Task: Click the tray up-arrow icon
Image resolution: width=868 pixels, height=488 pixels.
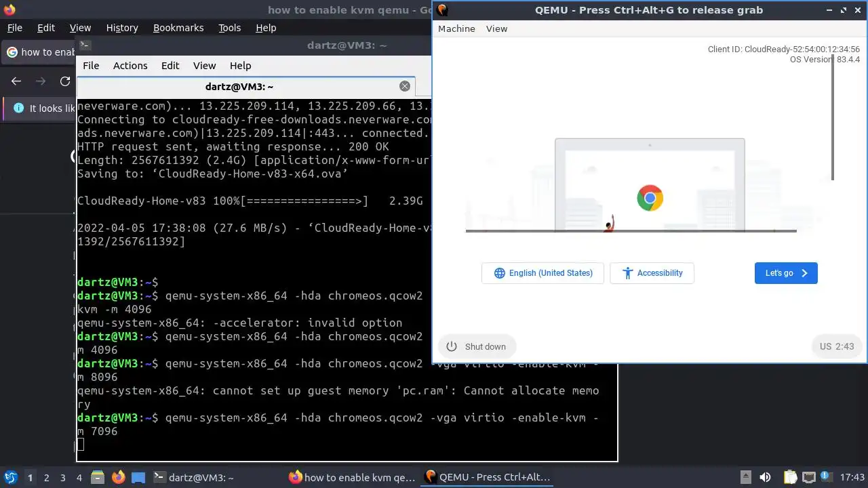Action: point(745,477)
